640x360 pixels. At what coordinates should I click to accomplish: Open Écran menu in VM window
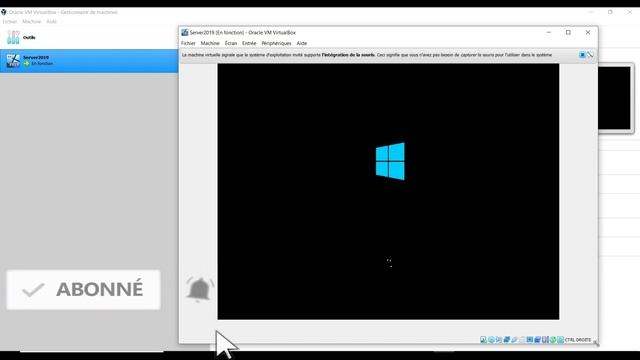coord(231,43)
